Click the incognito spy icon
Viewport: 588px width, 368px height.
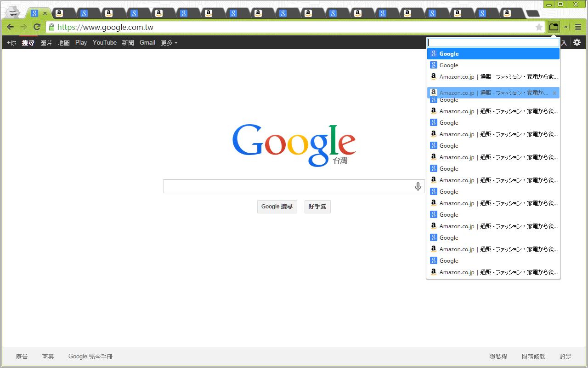click(x=14, y=12)
